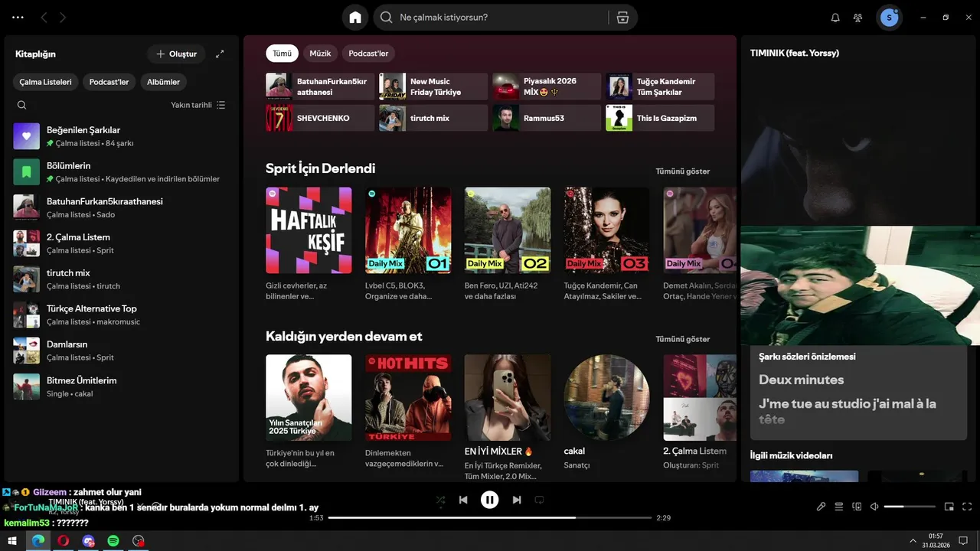Image resolution: width=980 pixels, height=551 pixels.
Task: Toggle the lyrics microphone view
Action: pyautogui.click(x=821, y=507)
